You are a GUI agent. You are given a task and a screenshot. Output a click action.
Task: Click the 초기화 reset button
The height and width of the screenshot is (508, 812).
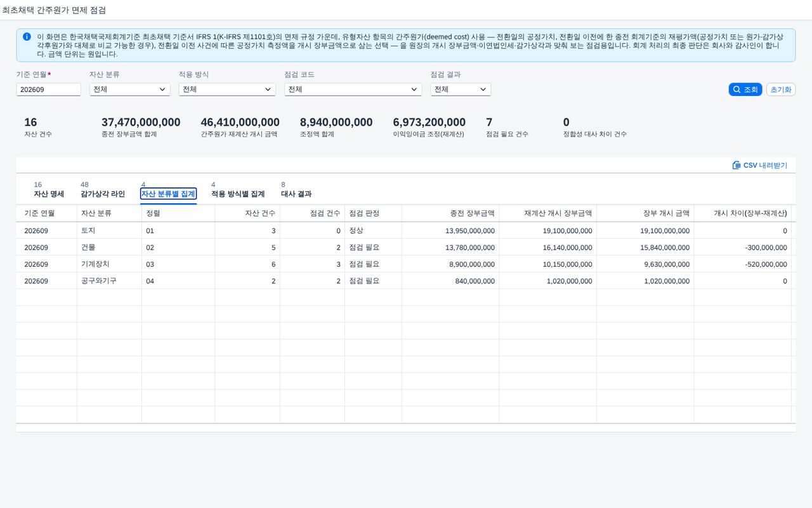coord(781,90)
